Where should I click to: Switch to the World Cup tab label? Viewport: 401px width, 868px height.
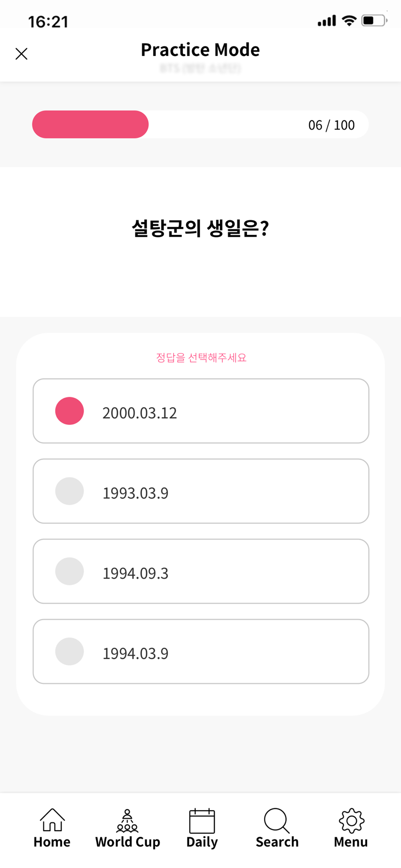(x=128, y=842)
